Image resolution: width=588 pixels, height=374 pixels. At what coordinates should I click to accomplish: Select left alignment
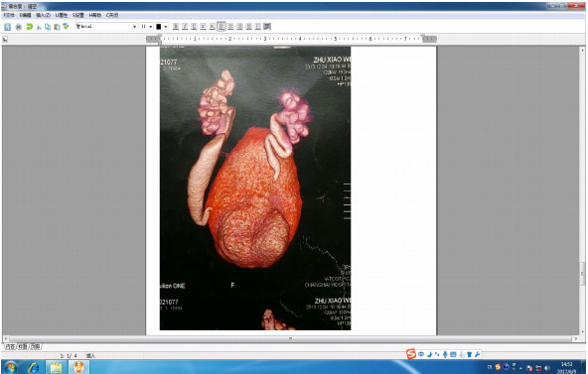(x=221, y=26)
